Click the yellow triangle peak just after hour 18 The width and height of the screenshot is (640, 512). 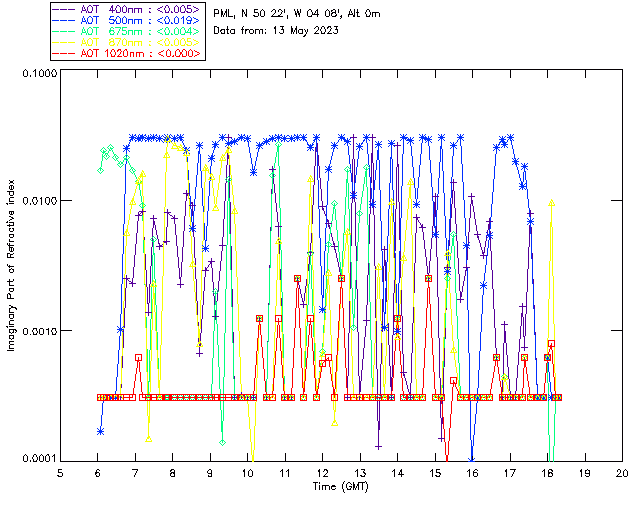tap(552, 203)
